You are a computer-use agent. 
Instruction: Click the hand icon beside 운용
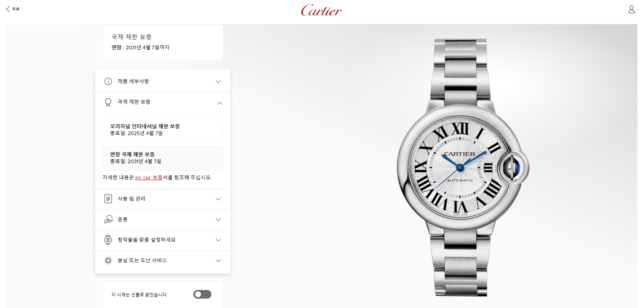[108, 219]
